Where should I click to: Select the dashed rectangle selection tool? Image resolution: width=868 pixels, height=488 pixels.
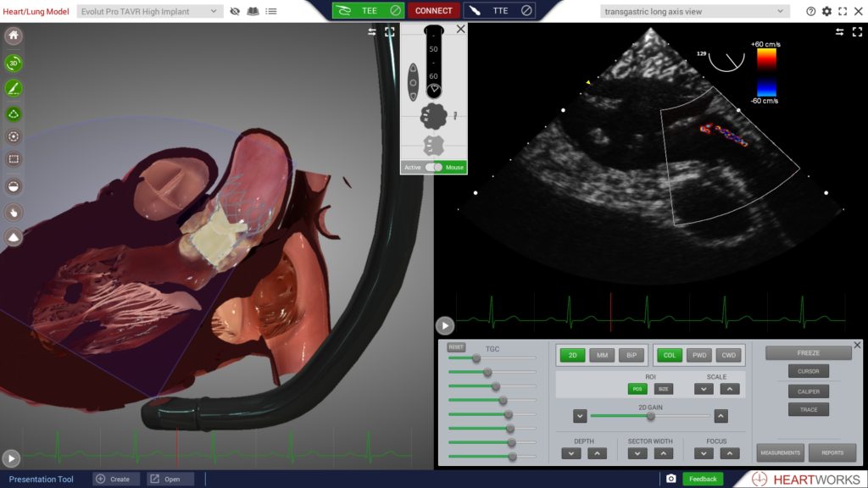tap(14, 159)
